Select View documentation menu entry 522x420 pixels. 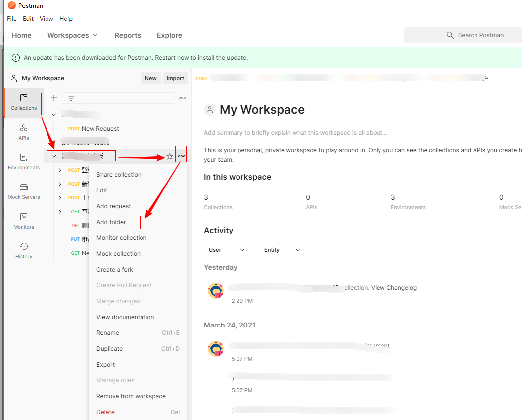point(138,317)
